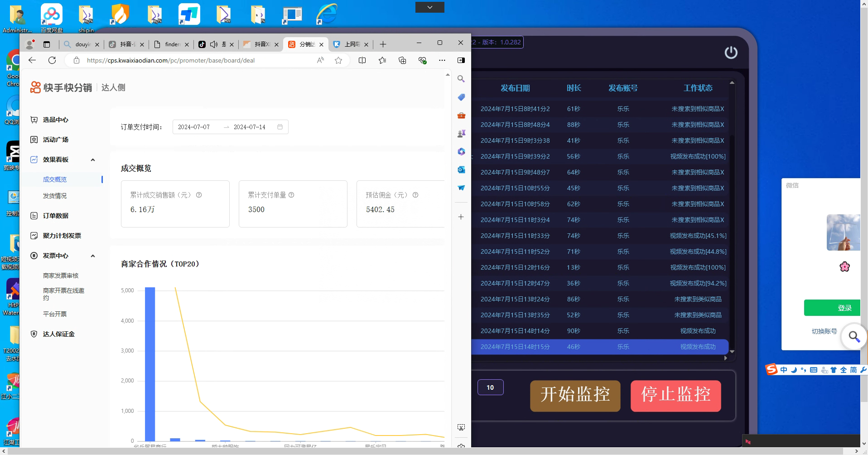Click the 停止监控 button
The width and height of the screenshot is (868, 455).
[676, 396]
